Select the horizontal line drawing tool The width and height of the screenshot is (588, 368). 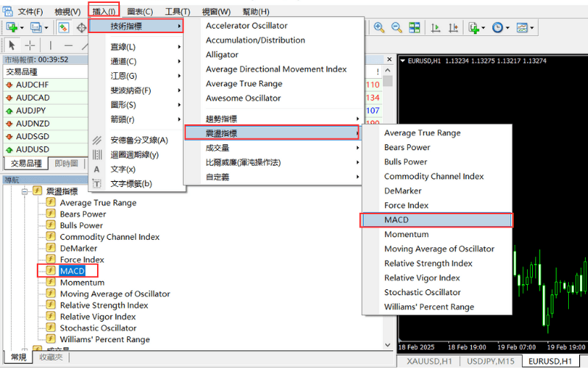click(68, 46)
